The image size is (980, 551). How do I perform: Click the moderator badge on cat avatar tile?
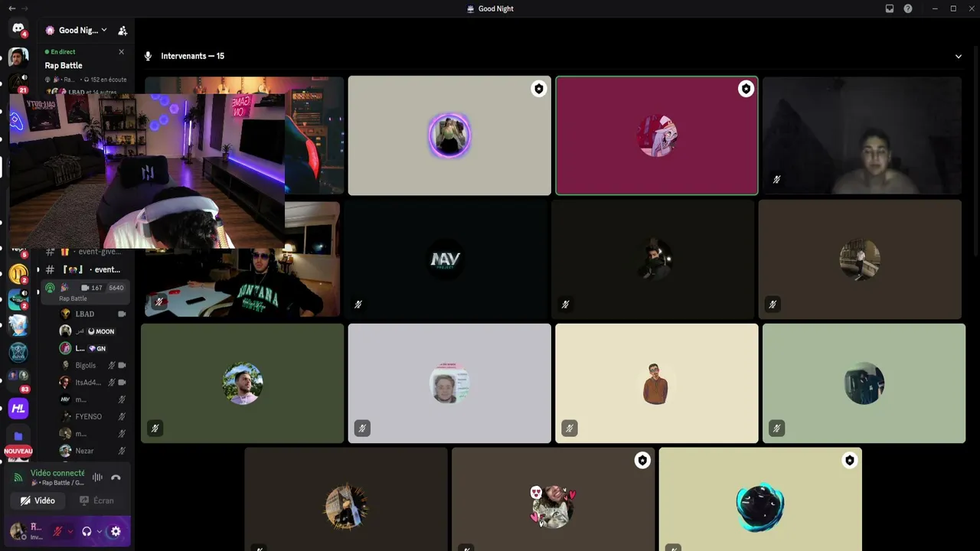[642, 460]
